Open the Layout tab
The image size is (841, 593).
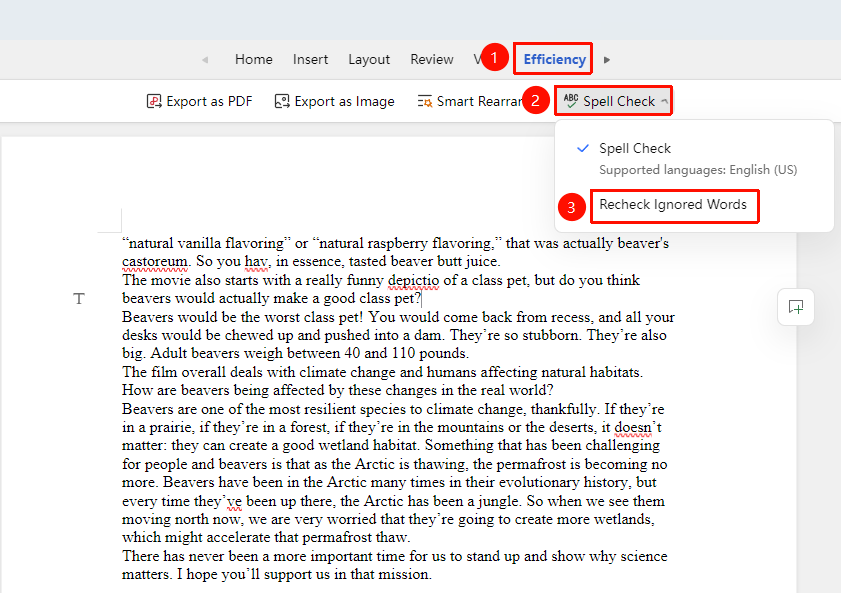coord(368,60)
